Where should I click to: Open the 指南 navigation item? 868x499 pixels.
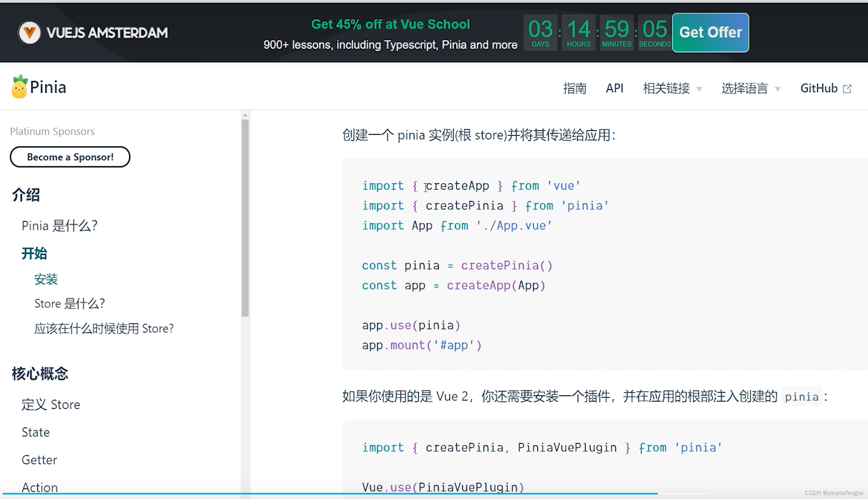point(575,89)
